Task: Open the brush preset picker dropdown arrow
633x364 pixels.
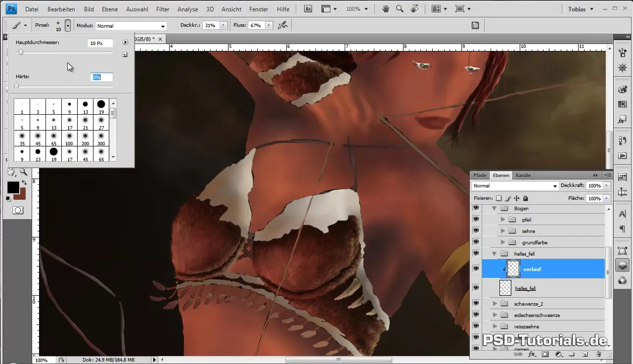Action: tap(68, 25)
